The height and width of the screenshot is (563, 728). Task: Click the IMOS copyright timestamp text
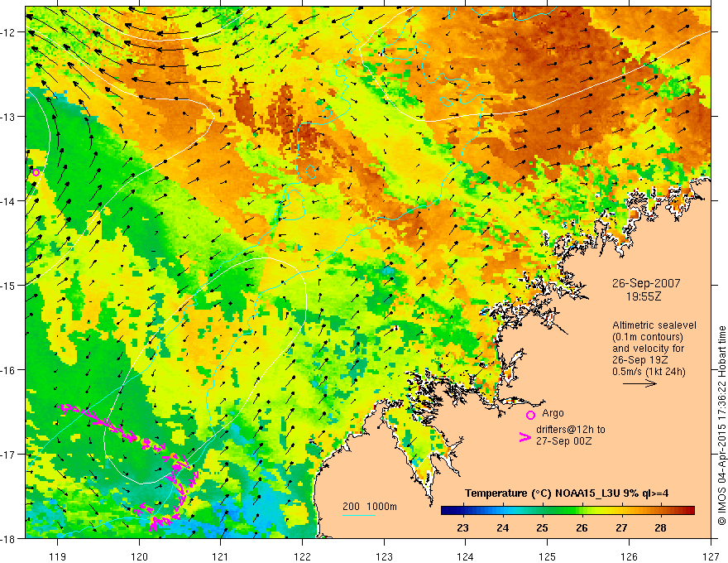(721, 426)
